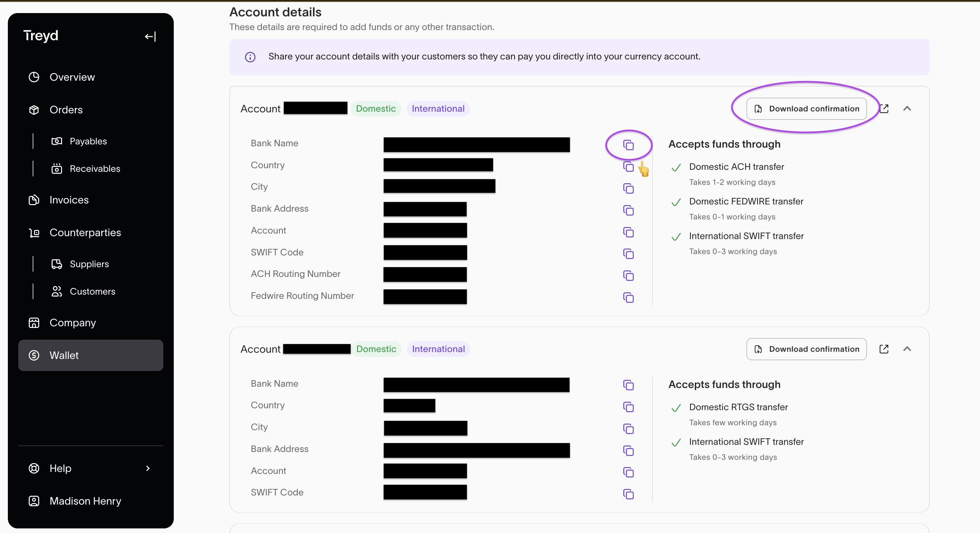
Task: Go to Invoices in the sidebar
Action: tap(69, 200)
